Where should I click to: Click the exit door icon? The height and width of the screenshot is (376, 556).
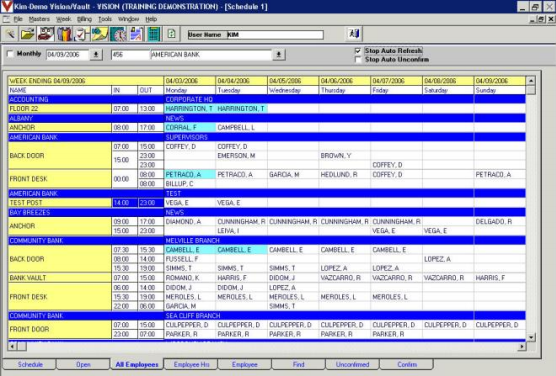[354, 34]
